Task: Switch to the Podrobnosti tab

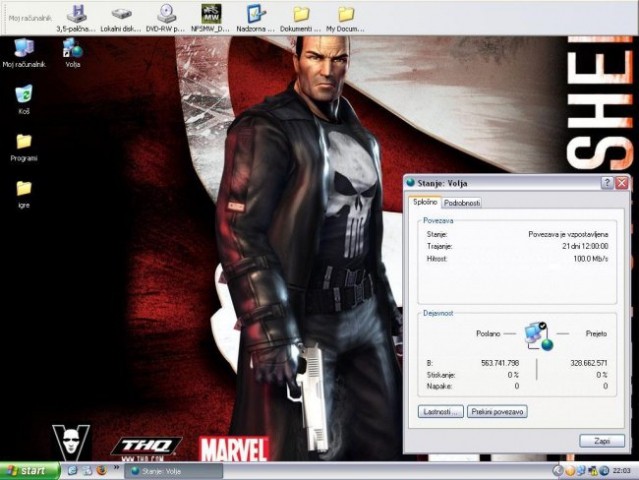Action: 462,203
